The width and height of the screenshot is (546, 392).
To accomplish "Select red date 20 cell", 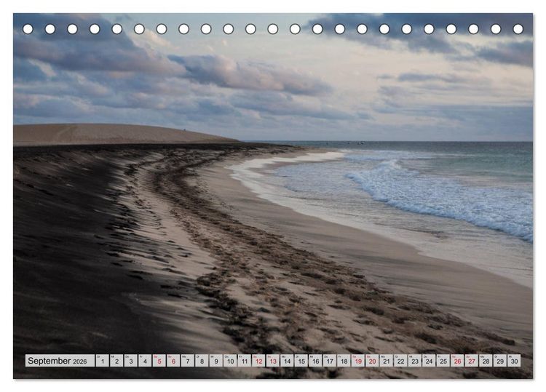I will (x=373, y=360).
